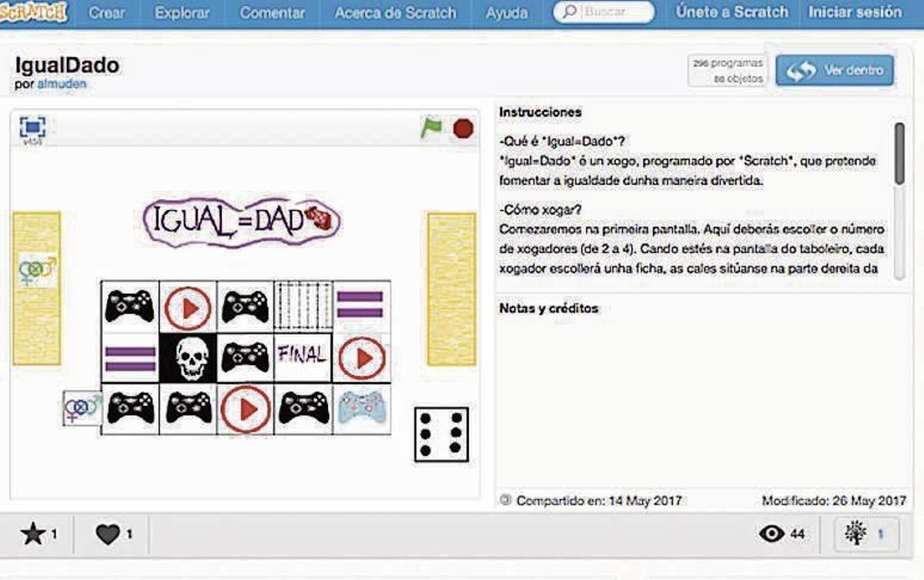Viewport: 924px width, 580px height.
Task: Click the FINAL board square
Action: tap(303, 357)
